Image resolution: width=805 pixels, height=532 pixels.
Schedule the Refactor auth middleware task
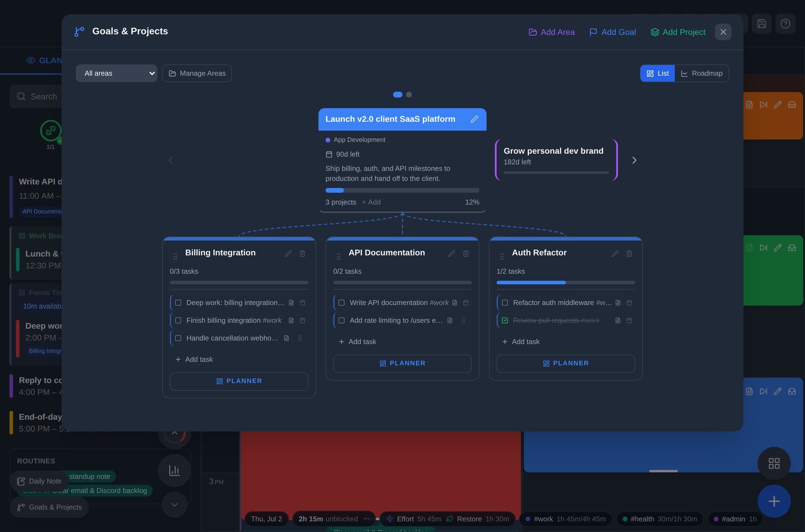pos(629,303)
